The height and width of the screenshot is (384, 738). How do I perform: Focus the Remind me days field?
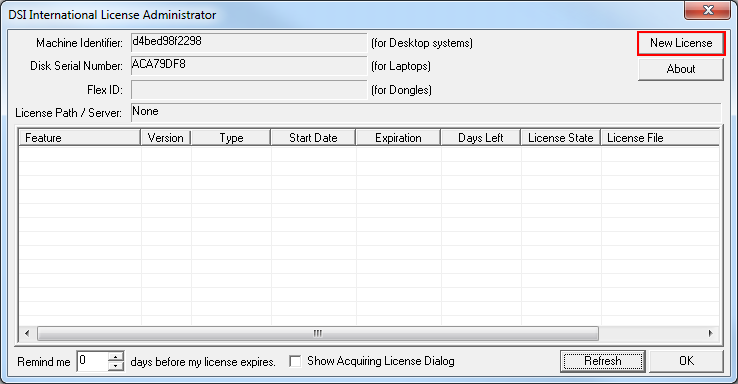tap(93, 361)
